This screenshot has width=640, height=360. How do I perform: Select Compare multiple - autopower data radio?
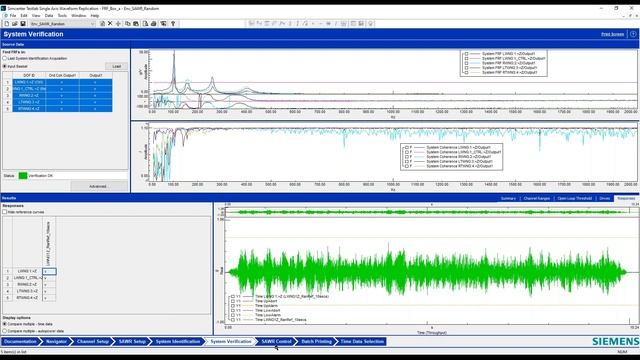click(x=4, y=331)
